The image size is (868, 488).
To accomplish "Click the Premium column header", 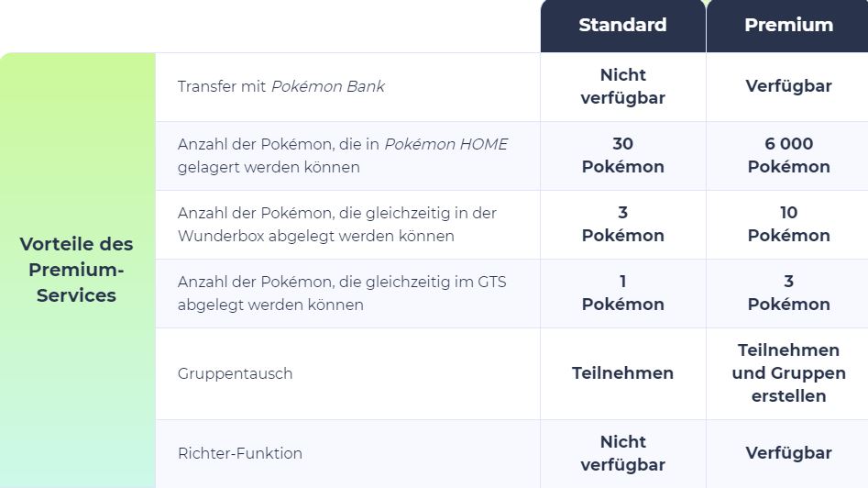I will (788, 26).
